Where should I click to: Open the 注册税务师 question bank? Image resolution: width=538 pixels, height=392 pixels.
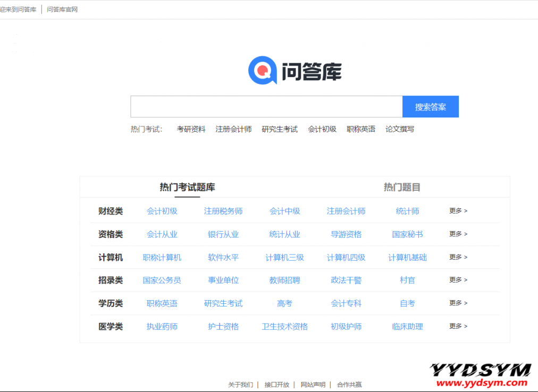(x=223, y=211)
